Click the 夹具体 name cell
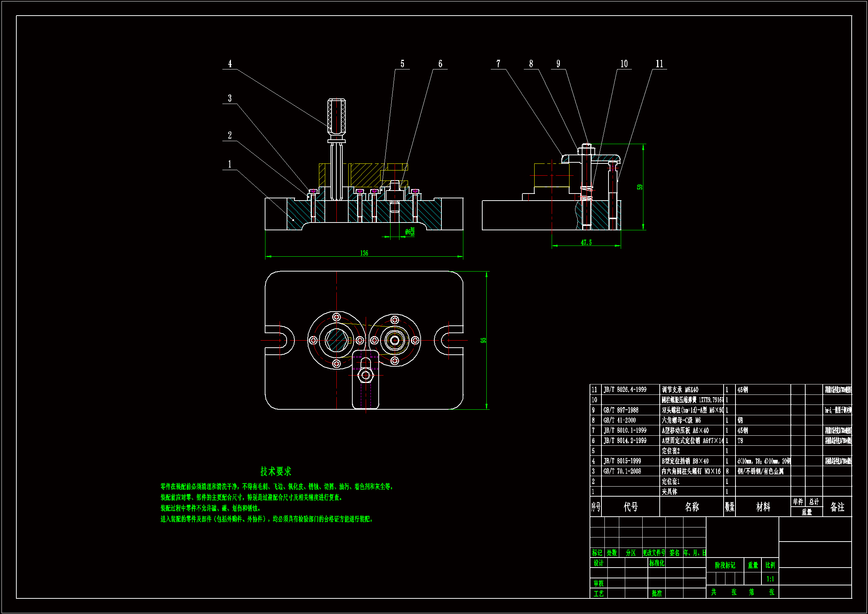Screen dimensions: 868x614 [669, 492]
